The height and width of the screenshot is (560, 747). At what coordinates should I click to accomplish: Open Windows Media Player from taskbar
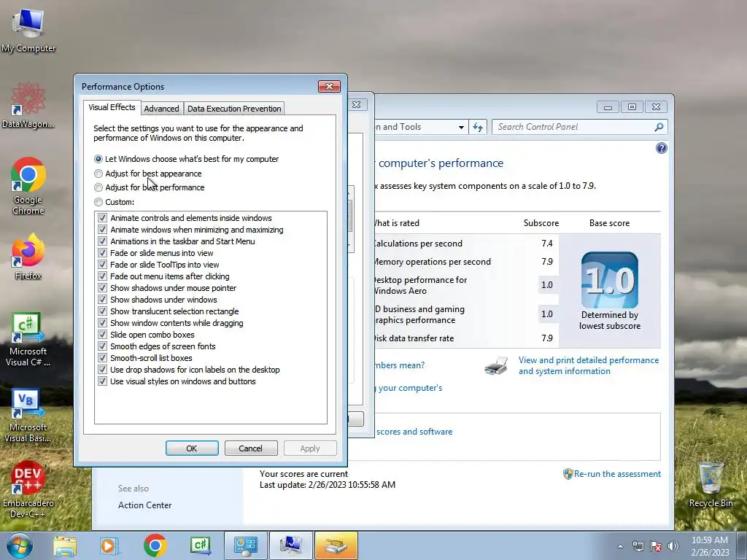click(x=109, y=545)
